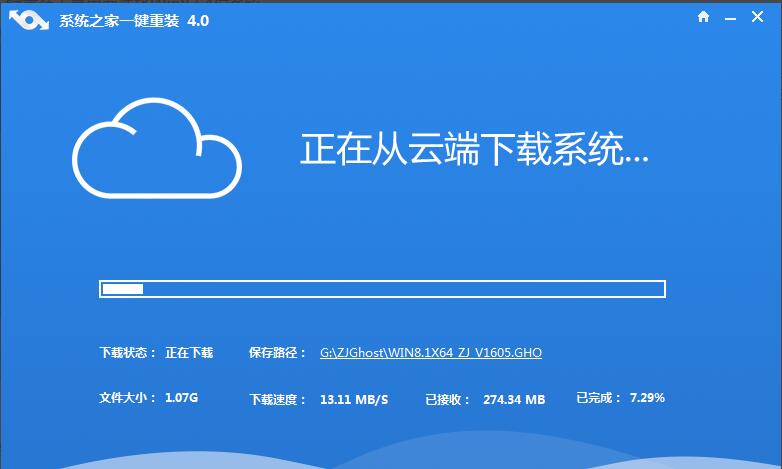Click the 下载速度 label
Image resolution: width=782 pixels, height=469 pixels.
click(x=278, y=400)
